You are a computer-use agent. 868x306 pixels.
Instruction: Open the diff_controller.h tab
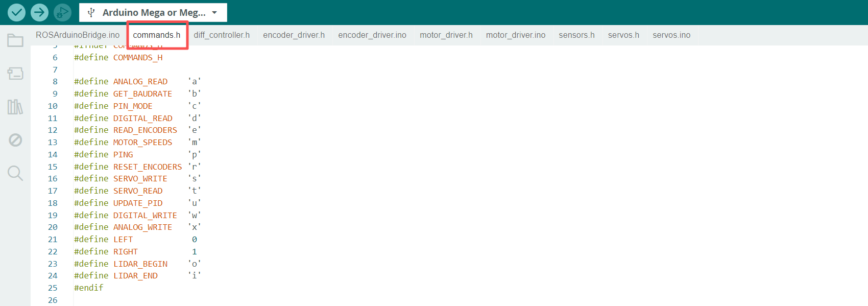222,35
